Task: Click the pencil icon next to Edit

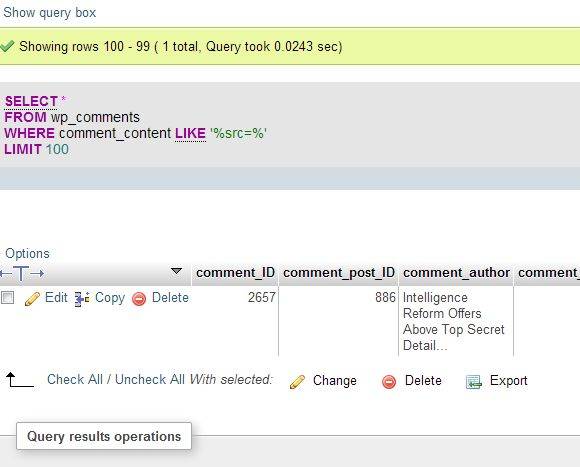Action: click(32, 299)
